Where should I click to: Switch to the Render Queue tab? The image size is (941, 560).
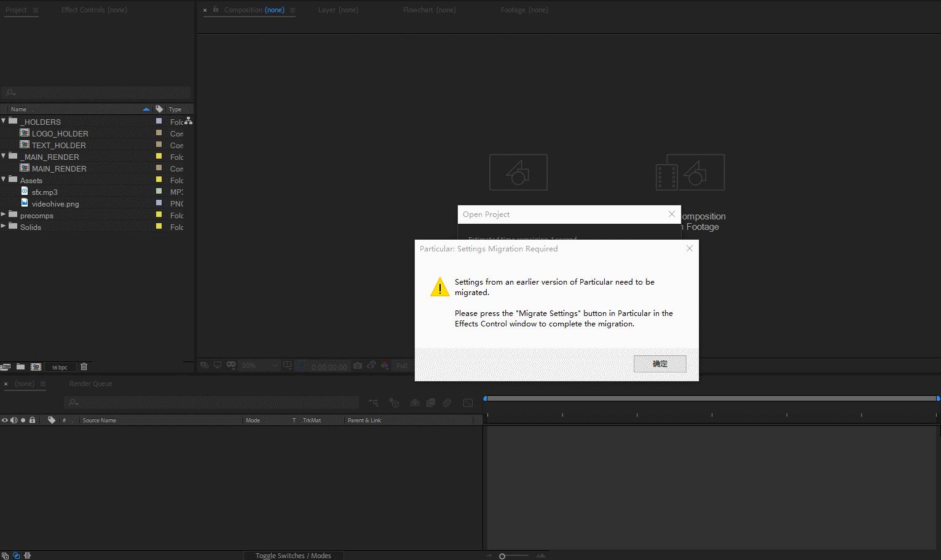[x=90, y=384]
